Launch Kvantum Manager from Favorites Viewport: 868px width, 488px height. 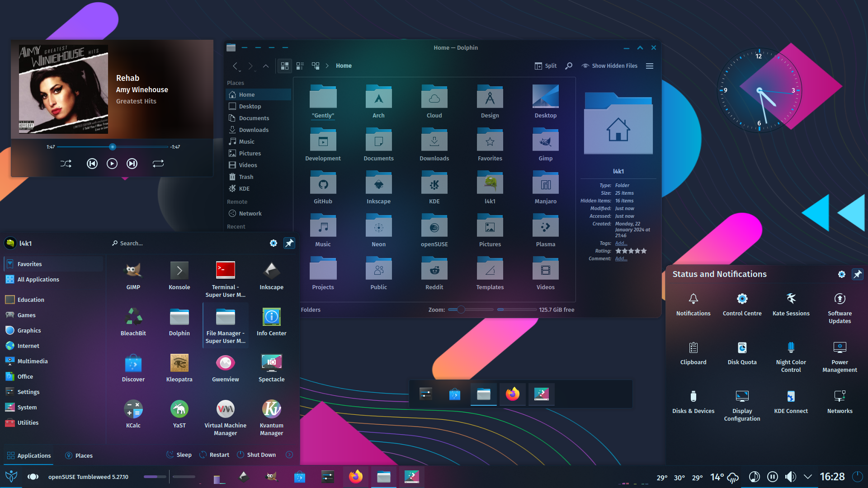(x=272, y=418)
